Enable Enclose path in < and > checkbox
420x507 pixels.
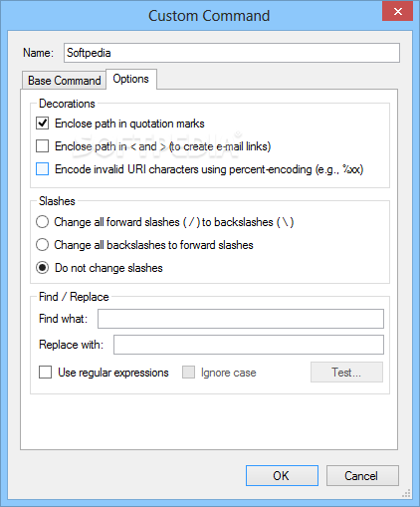click(x=43, y=146)
